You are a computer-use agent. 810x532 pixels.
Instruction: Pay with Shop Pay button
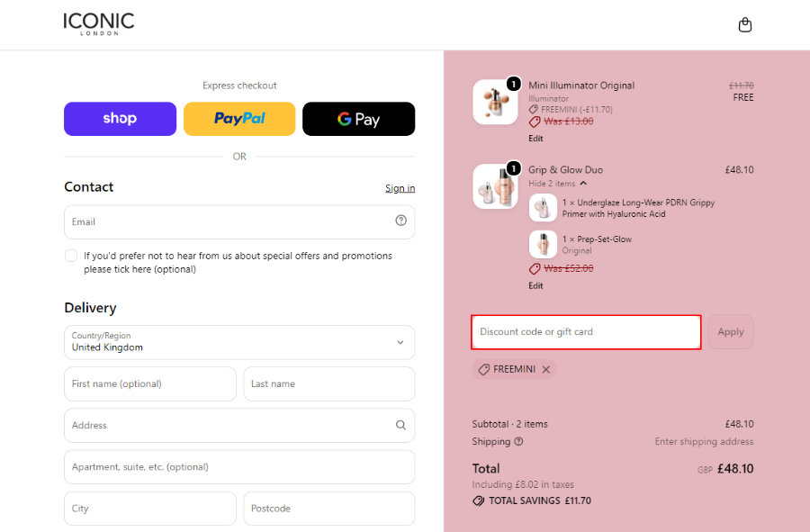(x=120, y=119)
